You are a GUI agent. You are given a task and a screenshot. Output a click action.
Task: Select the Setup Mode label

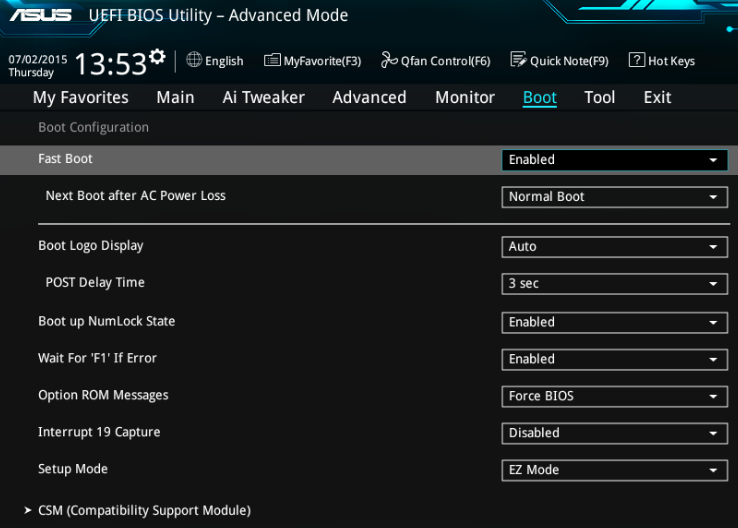click(x=73, y=469)
